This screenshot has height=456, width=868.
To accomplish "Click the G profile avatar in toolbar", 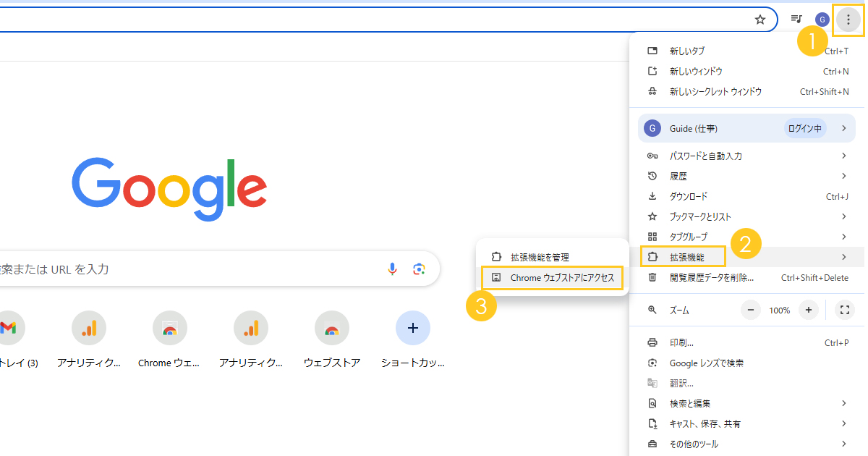I will pos(822,20).
